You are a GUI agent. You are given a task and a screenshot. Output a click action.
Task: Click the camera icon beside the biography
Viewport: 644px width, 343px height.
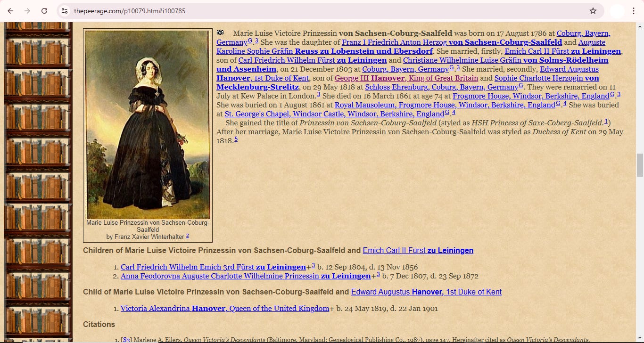220,33
